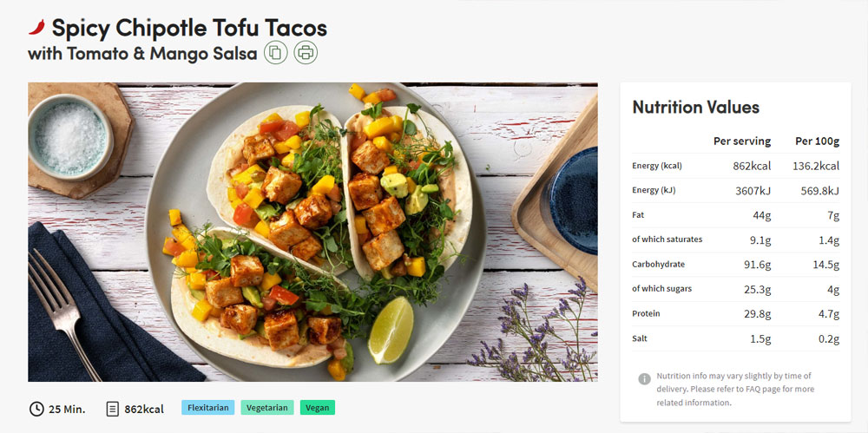Open the tofu tacos recipe photo

[312, 232]
